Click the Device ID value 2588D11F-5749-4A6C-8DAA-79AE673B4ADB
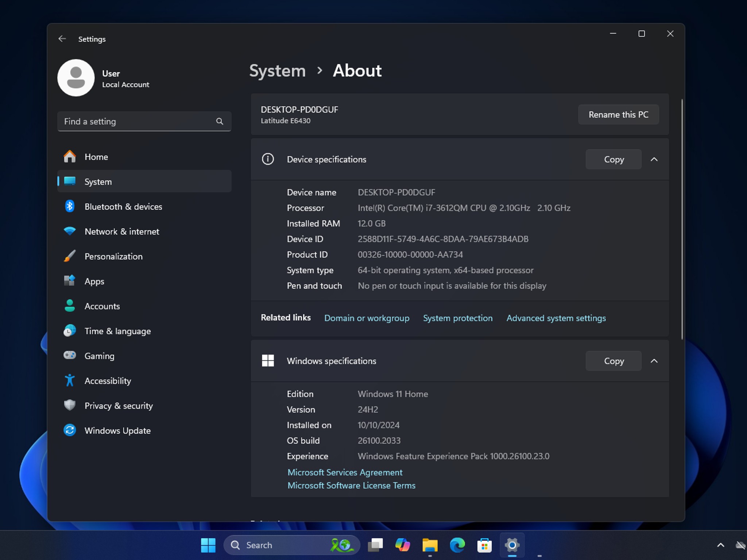The height and width of the screenshot is (560, 747). point(443,239)
